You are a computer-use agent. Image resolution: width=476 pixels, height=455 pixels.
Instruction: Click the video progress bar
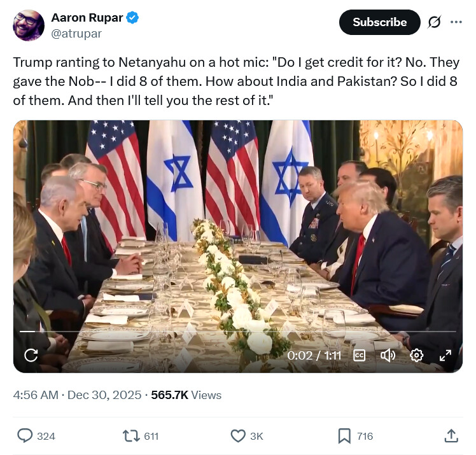(x=238, y=332)
